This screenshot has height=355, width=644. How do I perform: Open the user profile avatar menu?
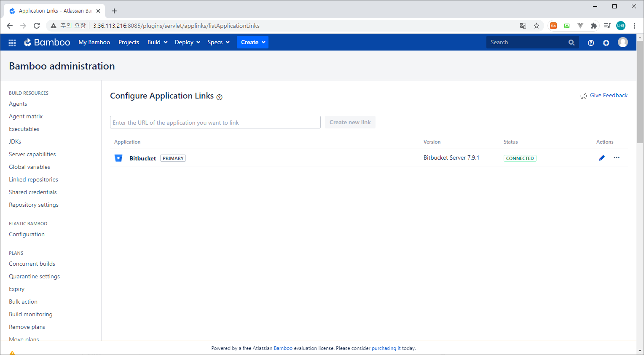click(x=623, y=42)
